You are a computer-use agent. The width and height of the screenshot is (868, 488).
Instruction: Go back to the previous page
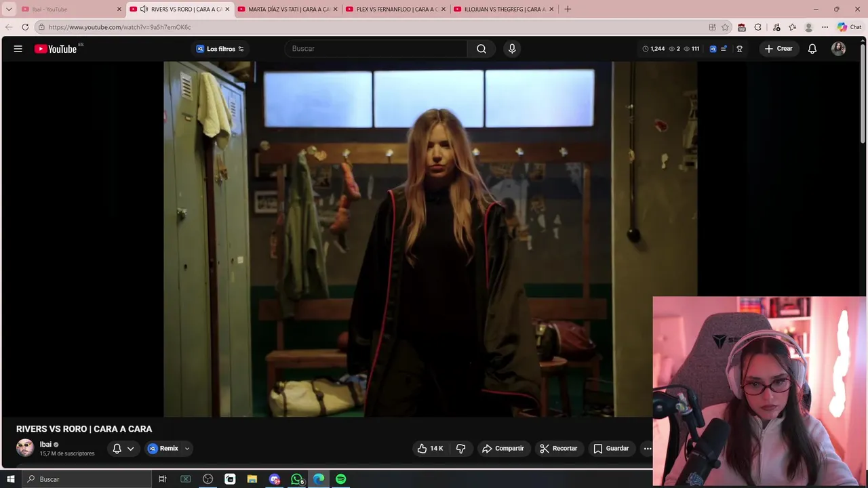pos(8,27)
